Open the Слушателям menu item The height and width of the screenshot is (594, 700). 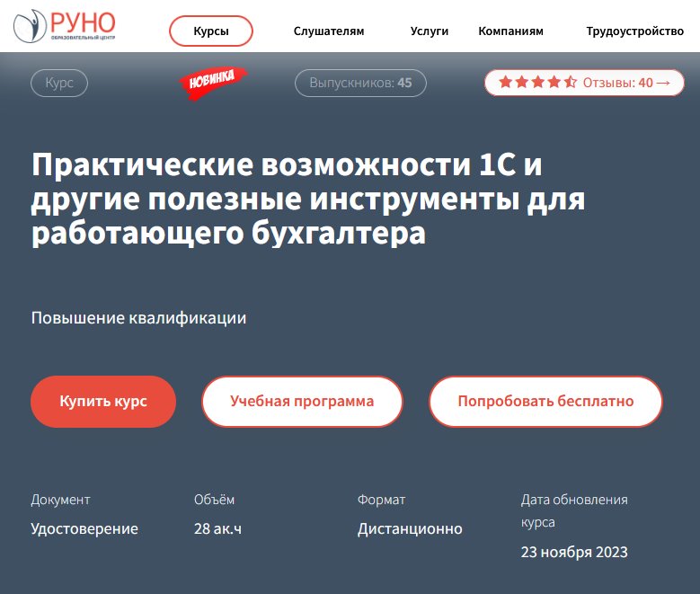coord(329,31)
